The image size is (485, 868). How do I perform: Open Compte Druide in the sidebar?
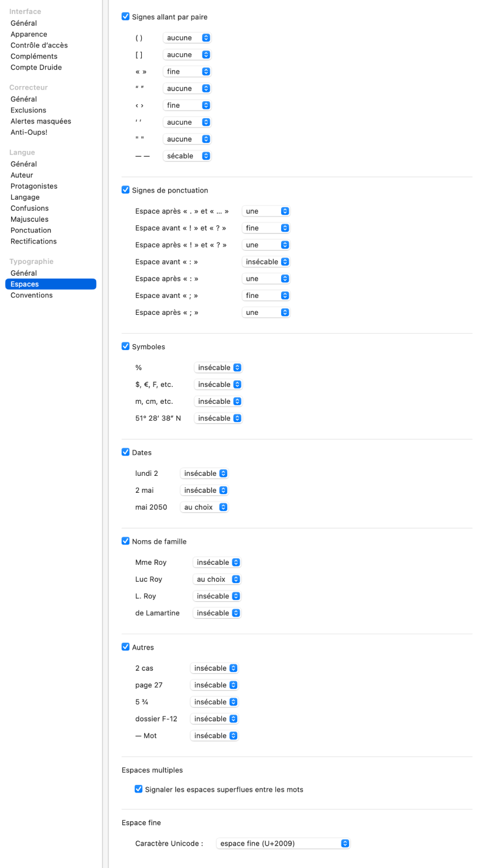point(36,67)
